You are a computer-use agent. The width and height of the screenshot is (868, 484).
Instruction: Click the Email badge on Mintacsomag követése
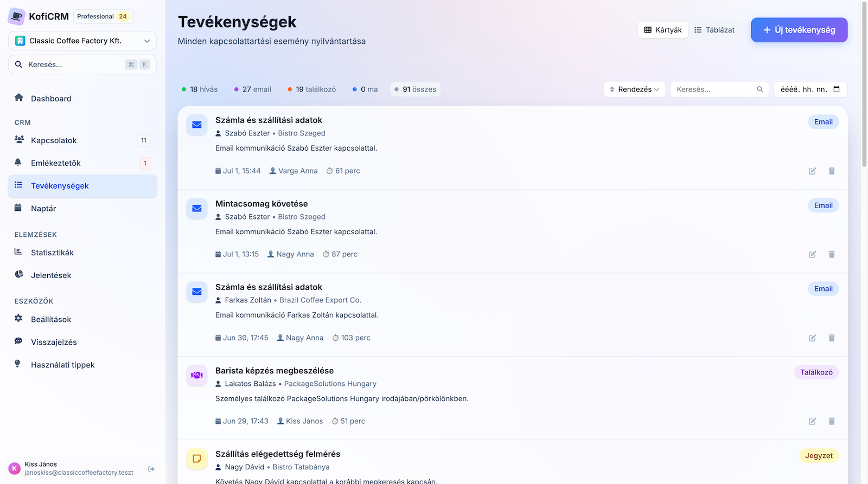823,205
